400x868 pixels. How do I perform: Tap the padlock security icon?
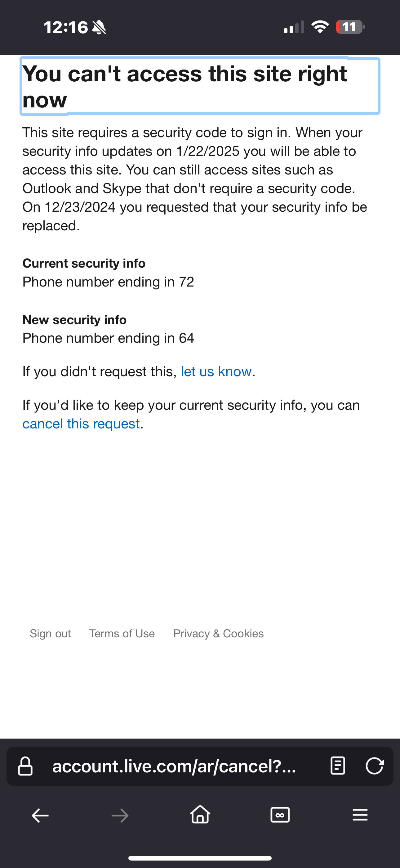tap(25, 766)
